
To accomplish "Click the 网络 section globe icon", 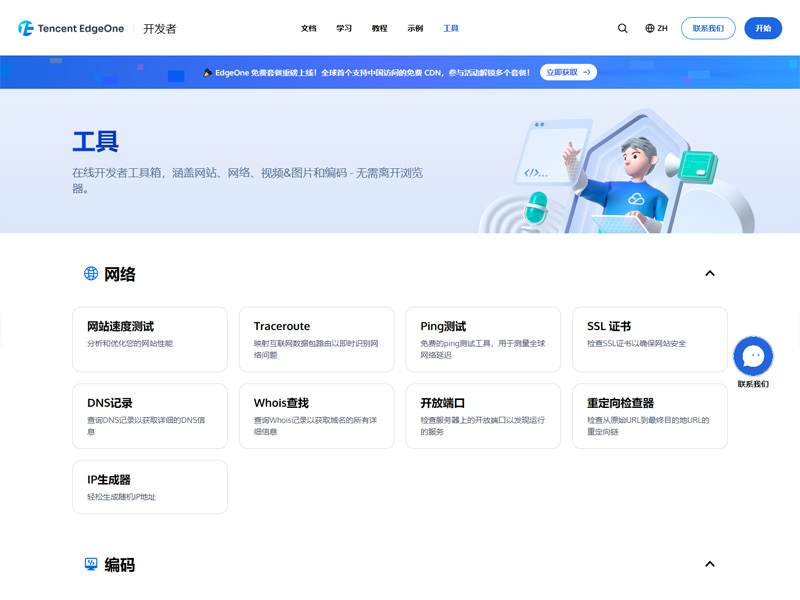I will point(91,274).
